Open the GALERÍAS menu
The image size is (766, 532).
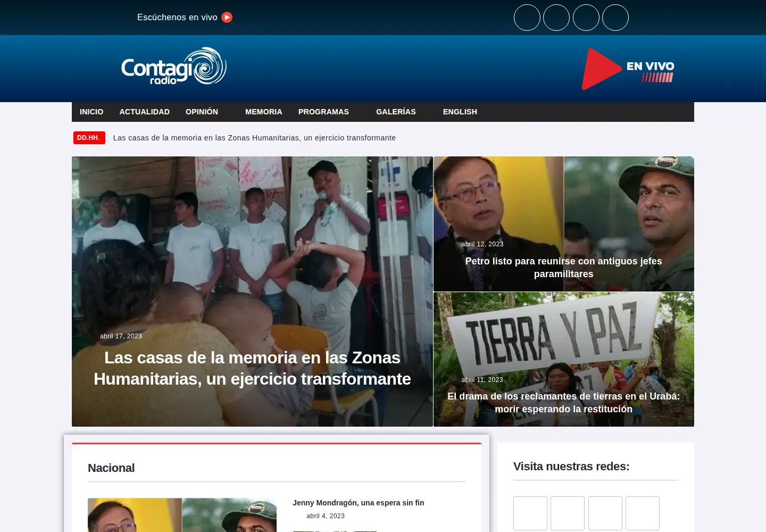click(x=396, y=112)
